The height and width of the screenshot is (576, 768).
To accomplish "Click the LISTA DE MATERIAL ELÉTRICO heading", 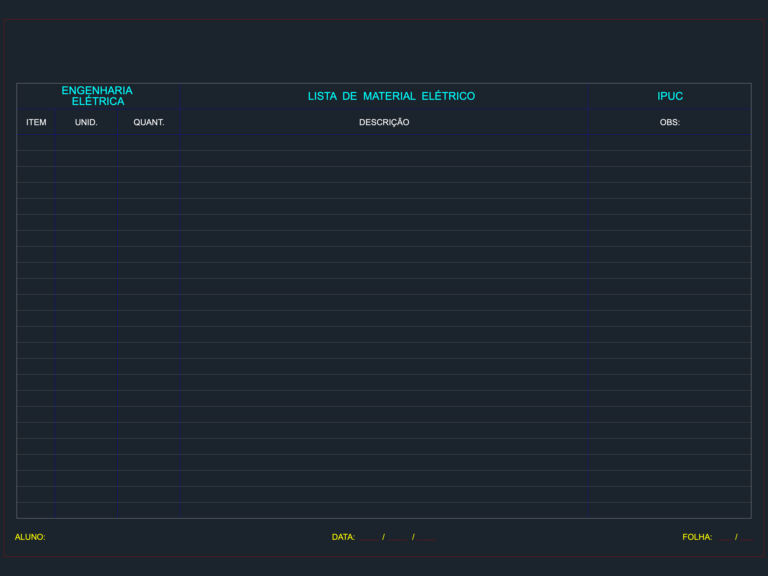I will coord(391,96).
